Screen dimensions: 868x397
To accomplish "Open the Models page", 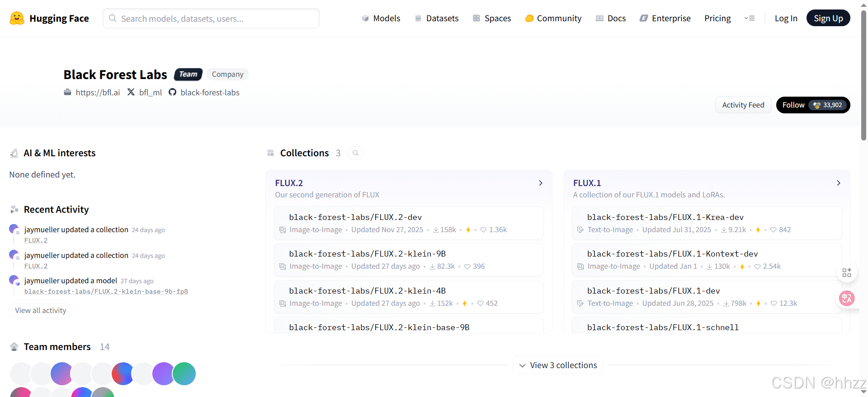I will 381,19.
